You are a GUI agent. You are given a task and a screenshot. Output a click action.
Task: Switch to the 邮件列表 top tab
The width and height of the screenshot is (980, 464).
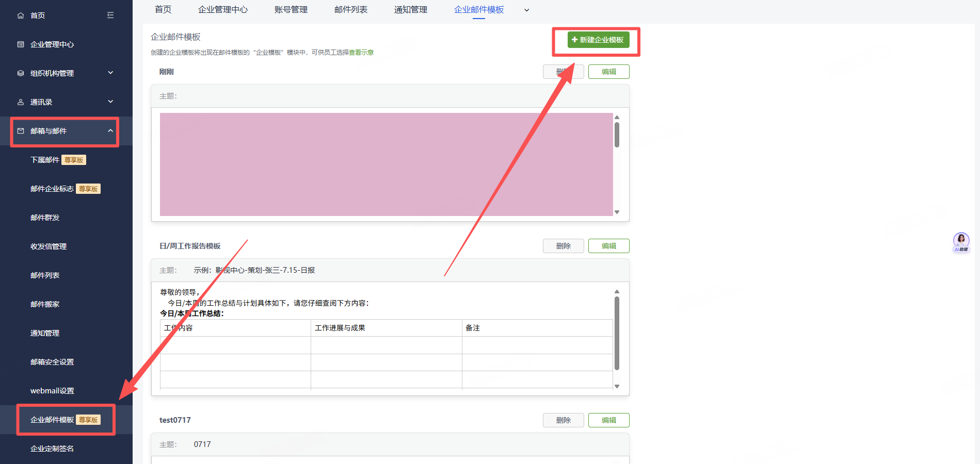coord(351,10)
